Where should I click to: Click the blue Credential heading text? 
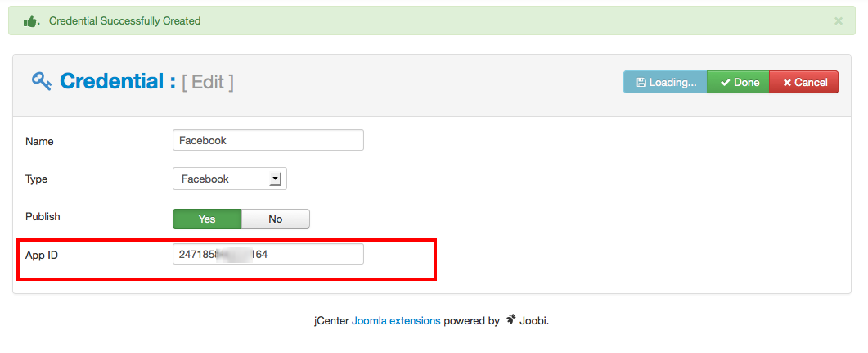(118, 81)
